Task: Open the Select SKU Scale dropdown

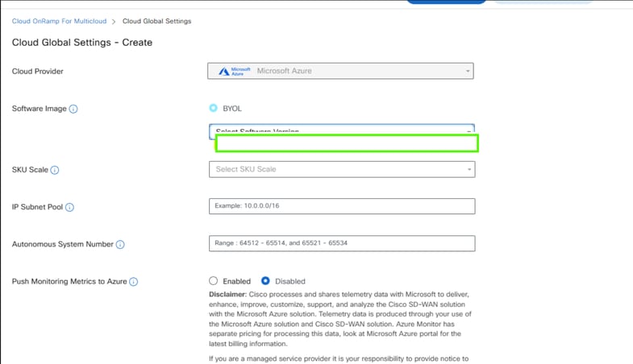Action: point(341,169)
